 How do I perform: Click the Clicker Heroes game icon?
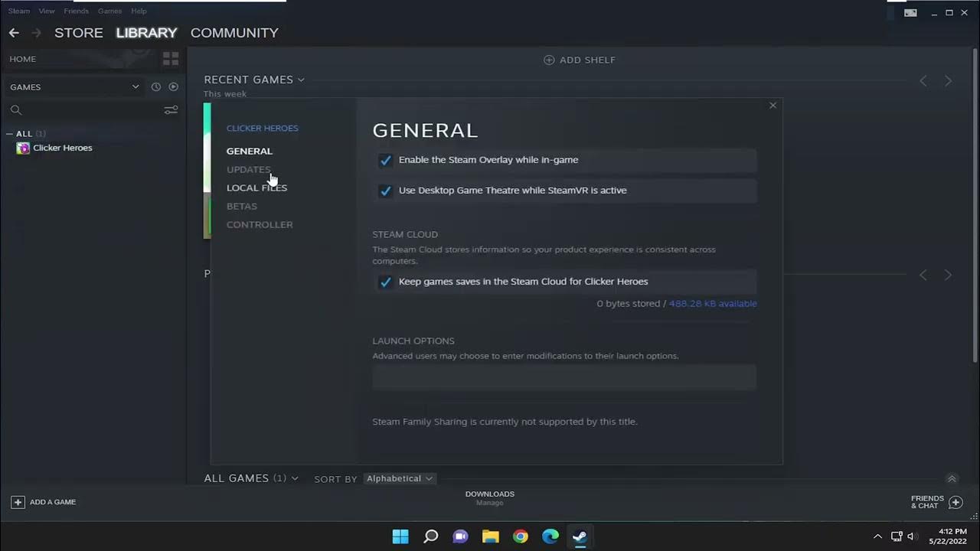tap(24, 148)
